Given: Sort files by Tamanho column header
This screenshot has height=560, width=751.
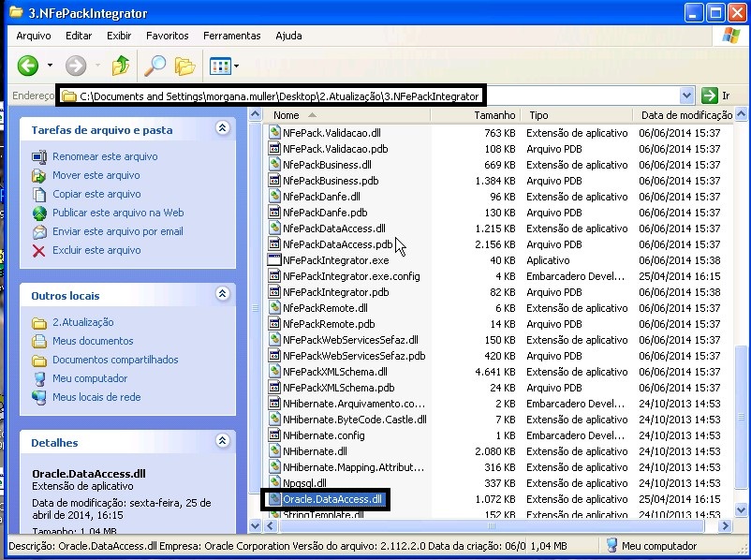Looking at the screenshot, I should 494,115.
